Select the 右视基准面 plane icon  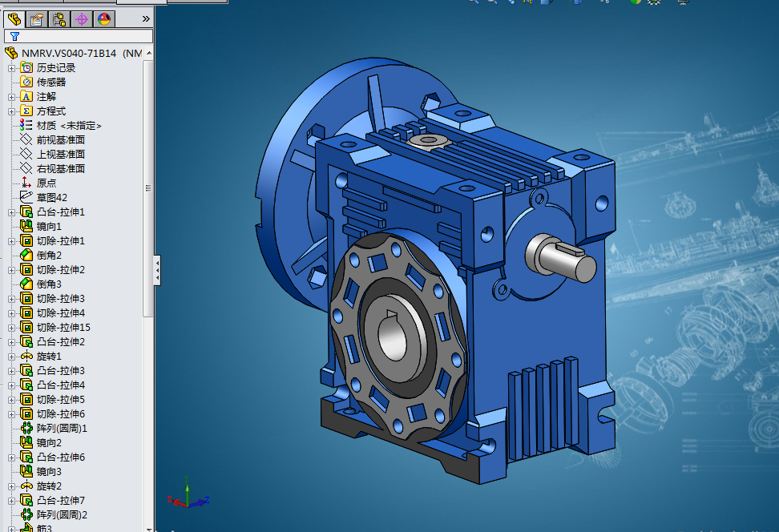(x=26, y=168)
